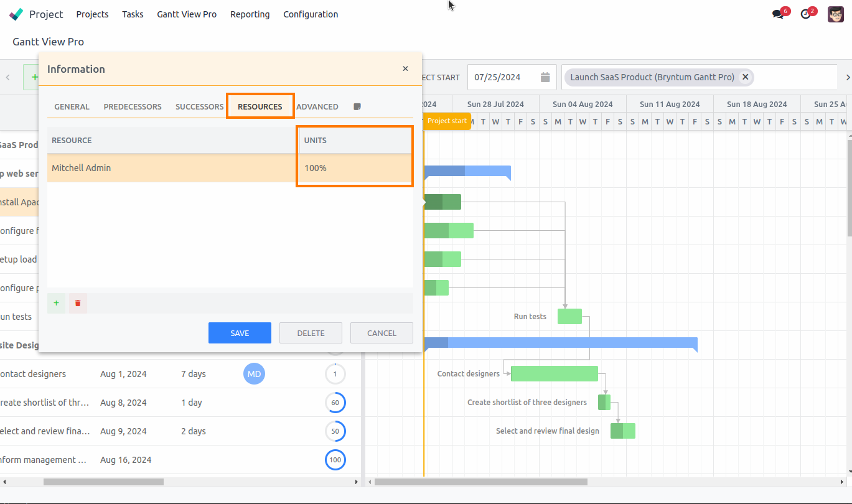Click the SAVE button

pyautogui.click(x=240, y=332)
